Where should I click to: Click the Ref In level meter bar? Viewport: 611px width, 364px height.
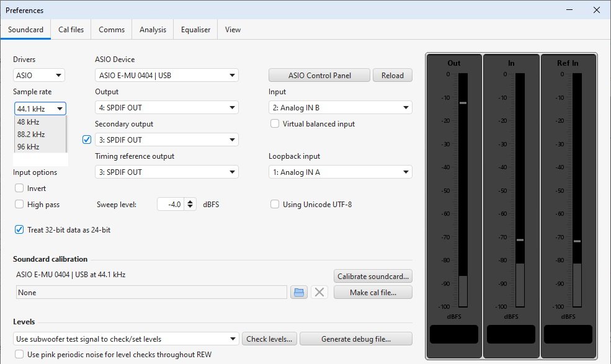click(x=577, y=190)
